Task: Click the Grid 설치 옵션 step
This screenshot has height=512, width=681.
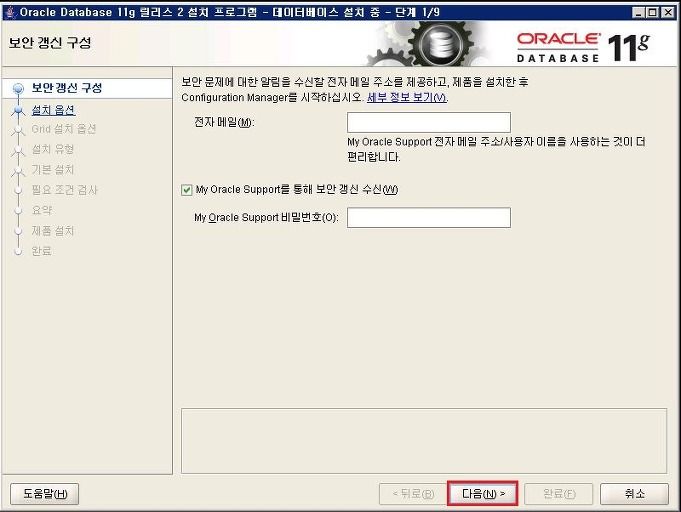Action: coord(64,129)
